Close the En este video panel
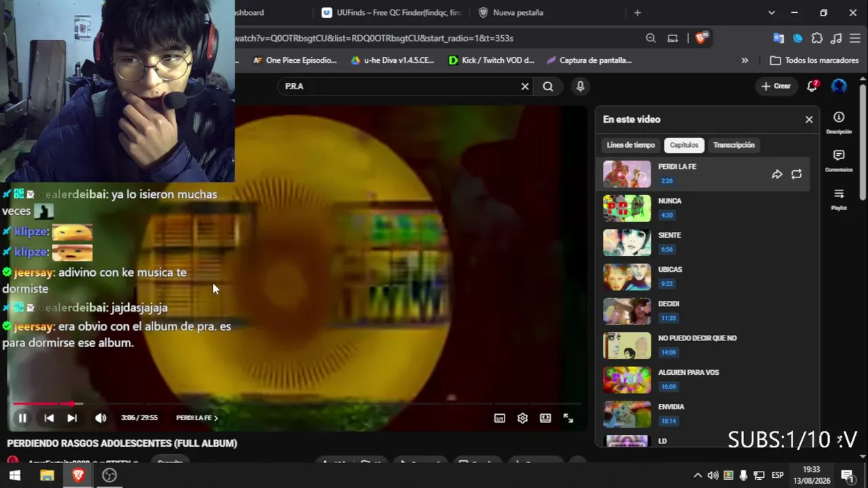Image resolution: width=868 pixels, height=488 pixels. click(809, 119)
